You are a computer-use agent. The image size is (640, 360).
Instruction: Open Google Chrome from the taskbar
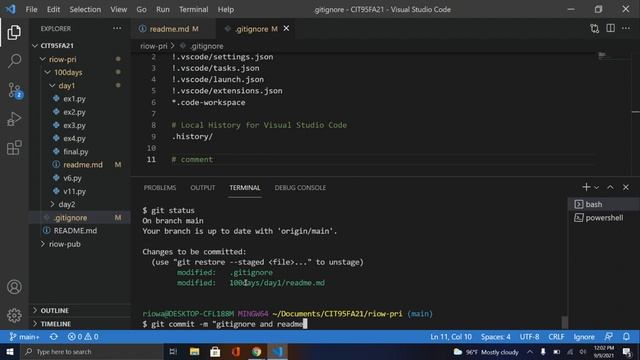click(x=256, y=351)
